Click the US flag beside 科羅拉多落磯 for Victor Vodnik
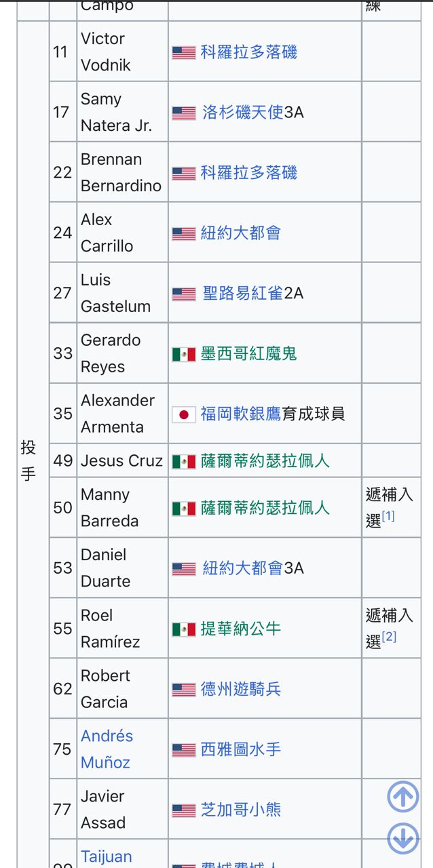Image resolution: width=433 pixels, height=868 pixels. pos(183,52)
